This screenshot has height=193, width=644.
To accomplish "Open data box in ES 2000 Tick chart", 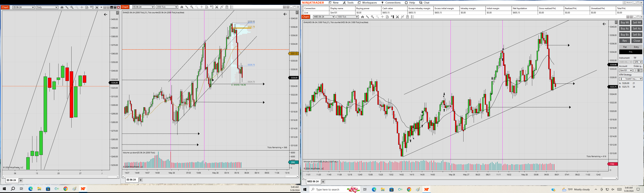I will point(207,7).
